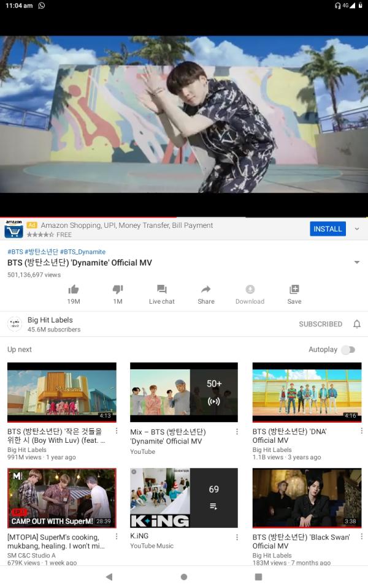Open CAMP OUT WITH SuperM thumbnail
368x588 pixels.
62,498
